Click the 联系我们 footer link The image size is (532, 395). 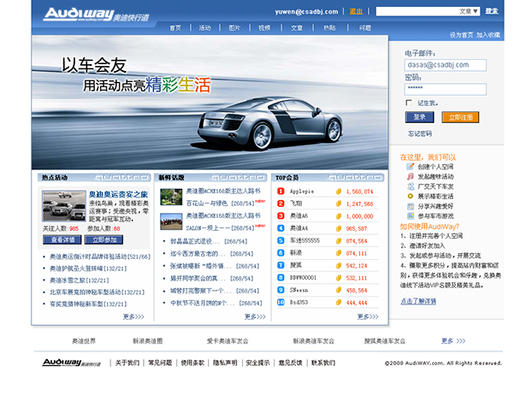323,363
